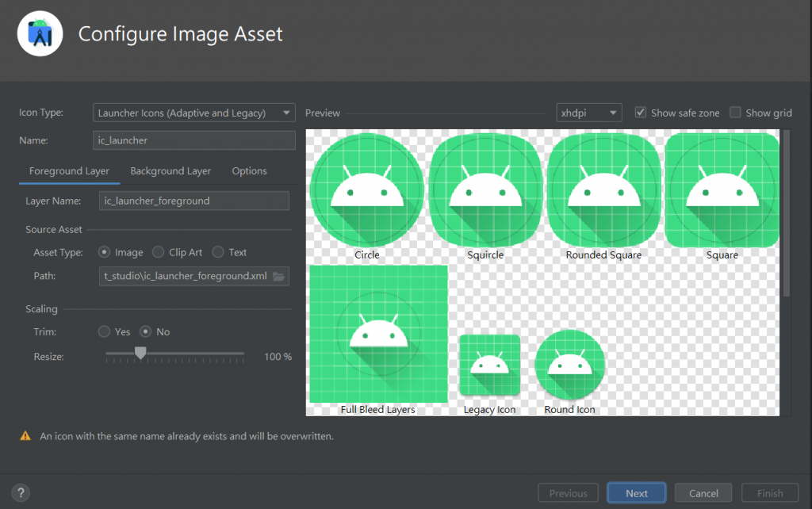
Task: Select the Legacy Icon preview
Action: [489, 365]
